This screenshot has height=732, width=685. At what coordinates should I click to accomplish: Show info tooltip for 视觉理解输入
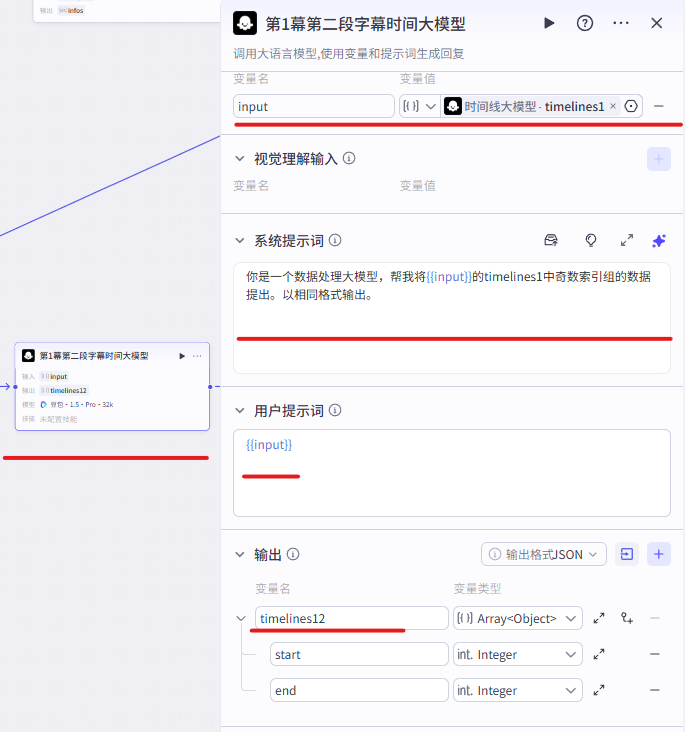point(349,158)
